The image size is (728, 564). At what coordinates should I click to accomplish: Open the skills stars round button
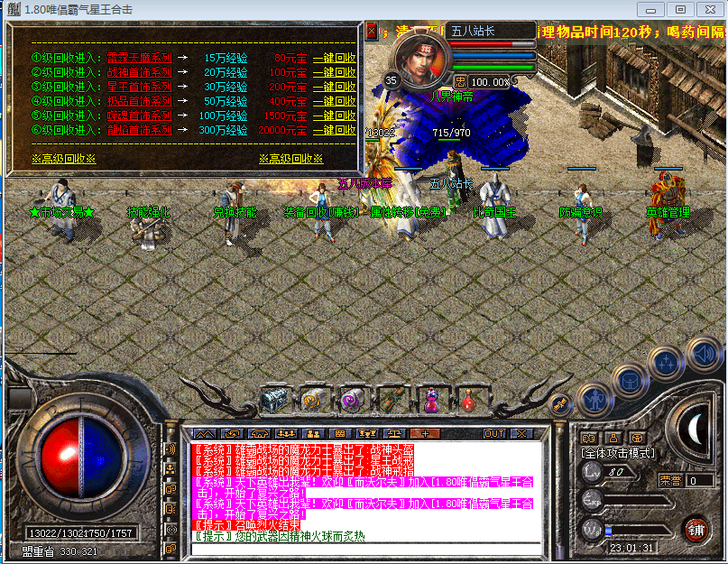[x=667, y=364]
